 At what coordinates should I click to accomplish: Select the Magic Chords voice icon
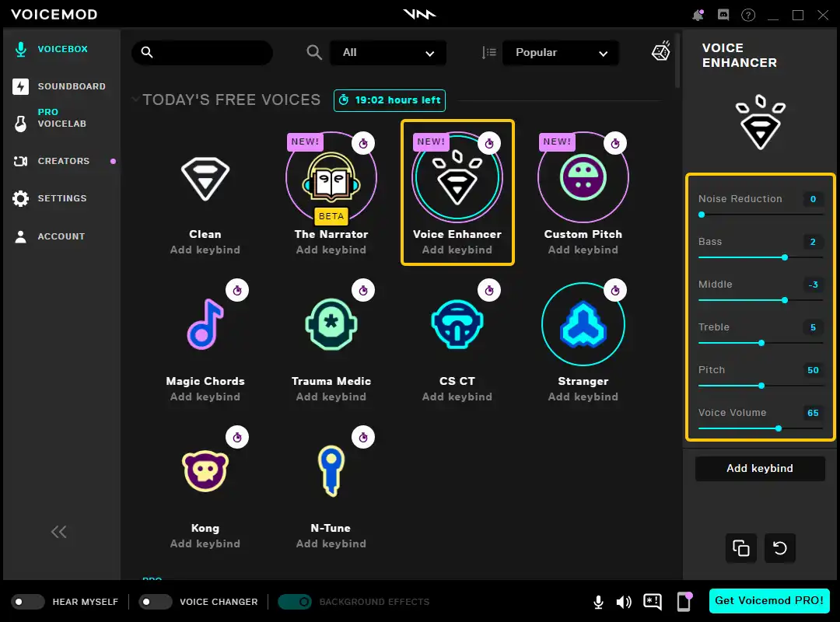click(205, 324)
